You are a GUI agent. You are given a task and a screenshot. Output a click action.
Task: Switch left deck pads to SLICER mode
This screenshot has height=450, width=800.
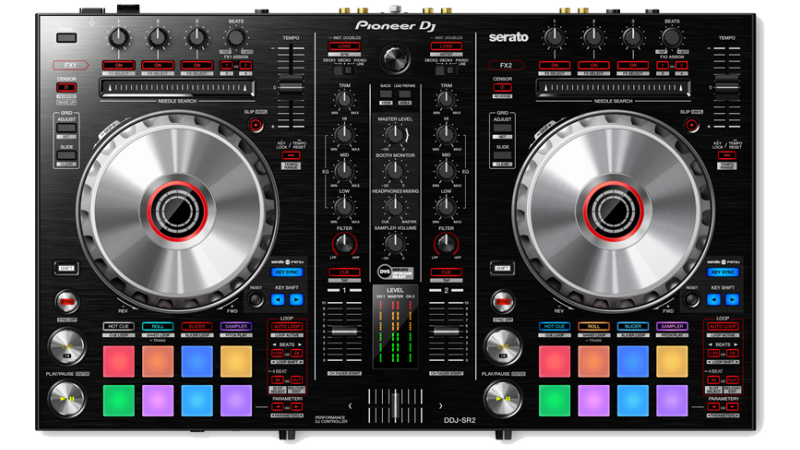pyautogui.click(x=196, y=326)
